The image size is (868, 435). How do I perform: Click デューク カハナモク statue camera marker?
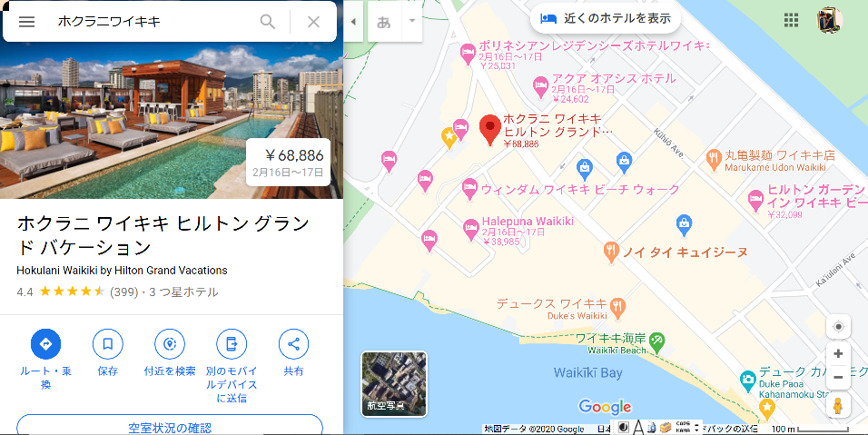pyautogui.click(x=748, y=381)
